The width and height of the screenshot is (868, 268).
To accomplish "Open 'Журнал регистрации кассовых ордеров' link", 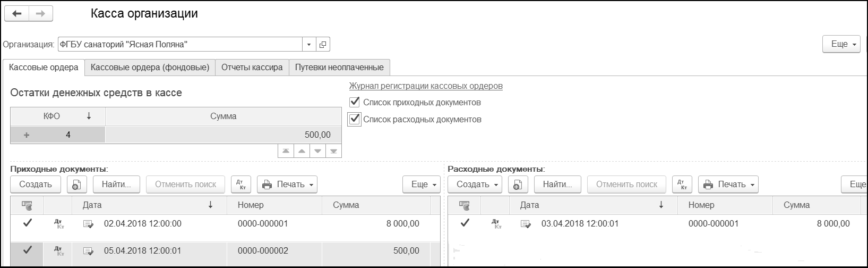I will click(426, 86).
